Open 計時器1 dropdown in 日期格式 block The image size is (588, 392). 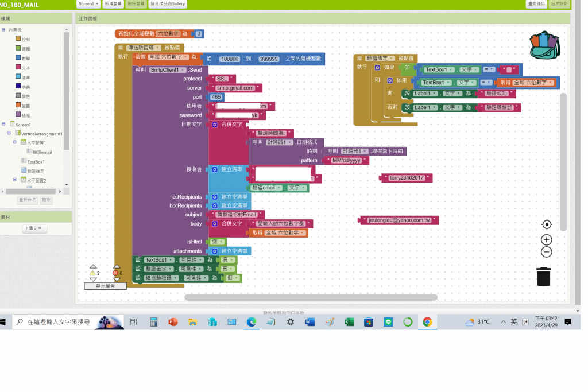[x=280, y=142]
